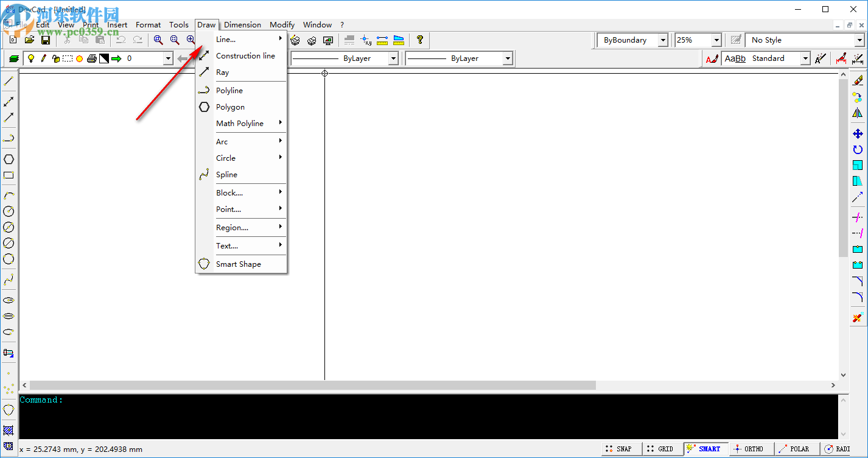Open the layer 0 dropdown
Image resolution: width=868 pixels, height=458 pixels.
168,58
